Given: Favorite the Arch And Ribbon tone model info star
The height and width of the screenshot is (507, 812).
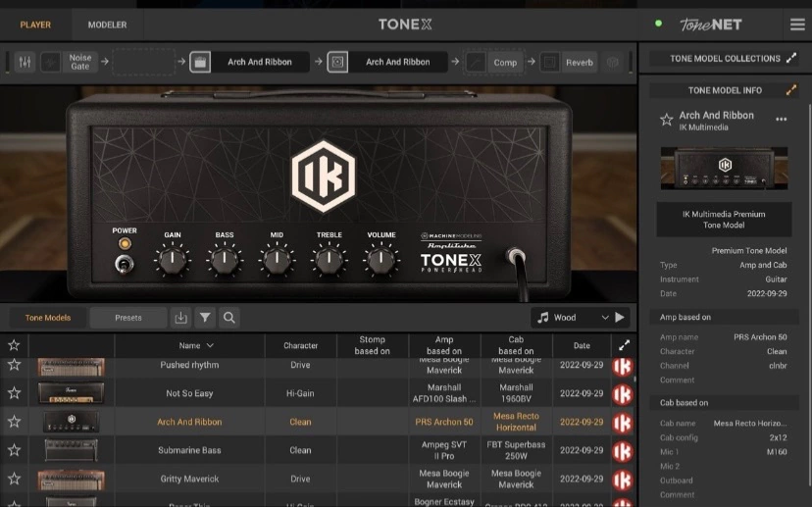Looking at the screenshot, I should [x=666, y=120].
